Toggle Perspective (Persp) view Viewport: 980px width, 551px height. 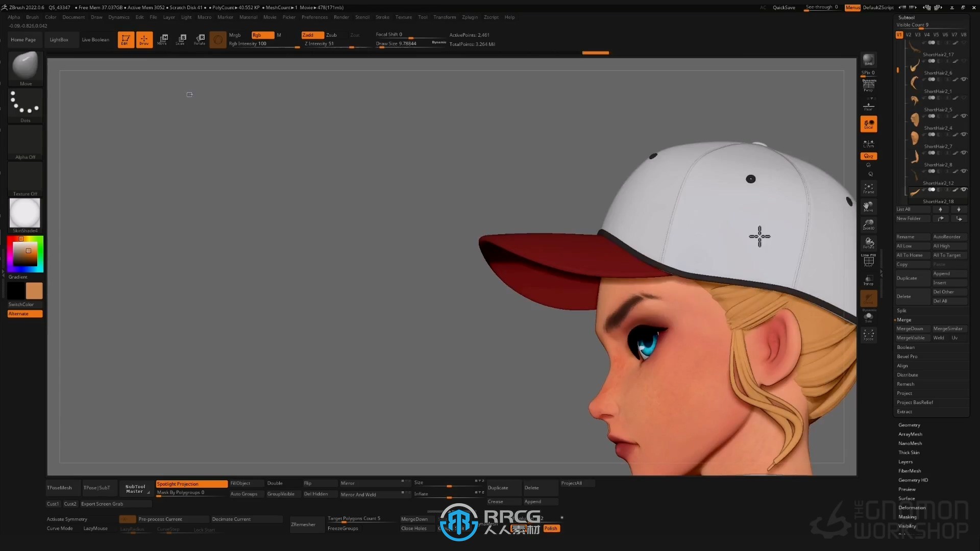pos(868,86)
